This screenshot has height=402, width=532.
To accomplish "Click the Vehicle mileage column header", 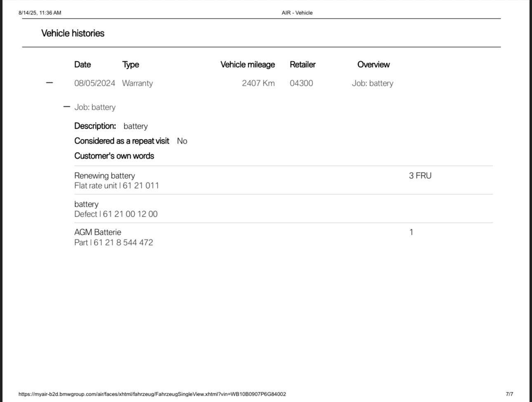I will (247, 64).
